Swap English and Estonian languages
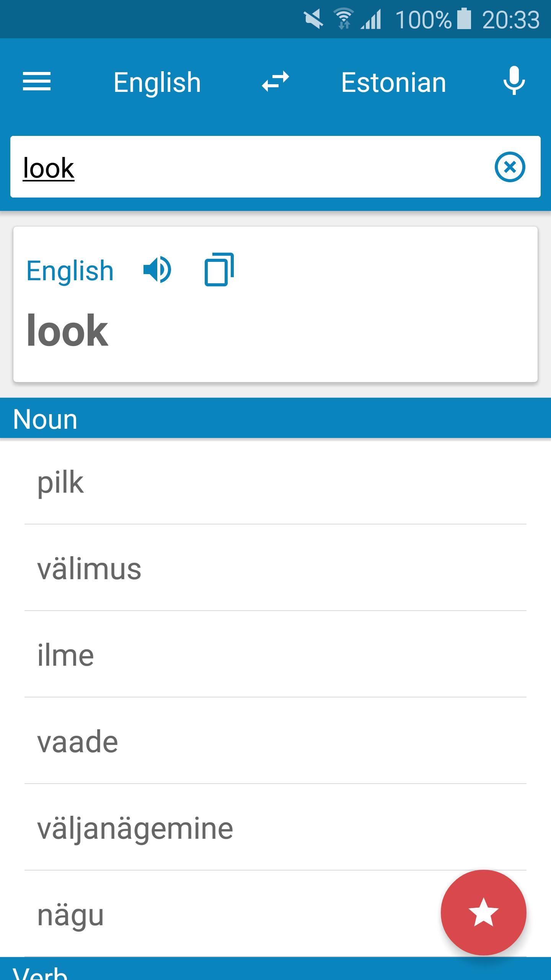The image size is (551, 980). (x=275, y=82)
